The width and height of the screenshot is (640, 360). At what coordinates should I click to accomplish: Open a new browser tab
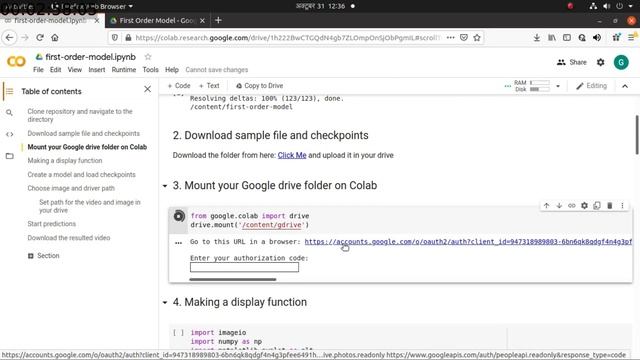tap(218, 20)
